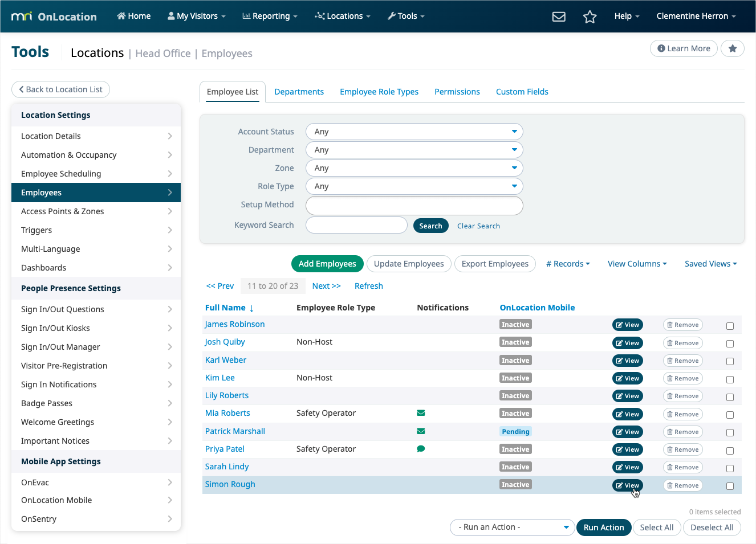
Task: Click the email notification icon for Mia Roberts
Action: coord(421,413)
